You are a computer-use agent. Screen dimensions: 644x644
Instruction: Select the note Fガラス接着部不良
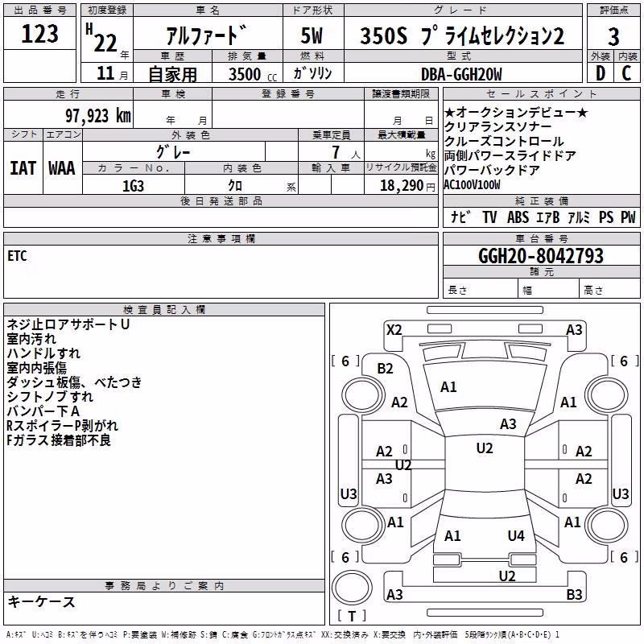coord(59,440)
